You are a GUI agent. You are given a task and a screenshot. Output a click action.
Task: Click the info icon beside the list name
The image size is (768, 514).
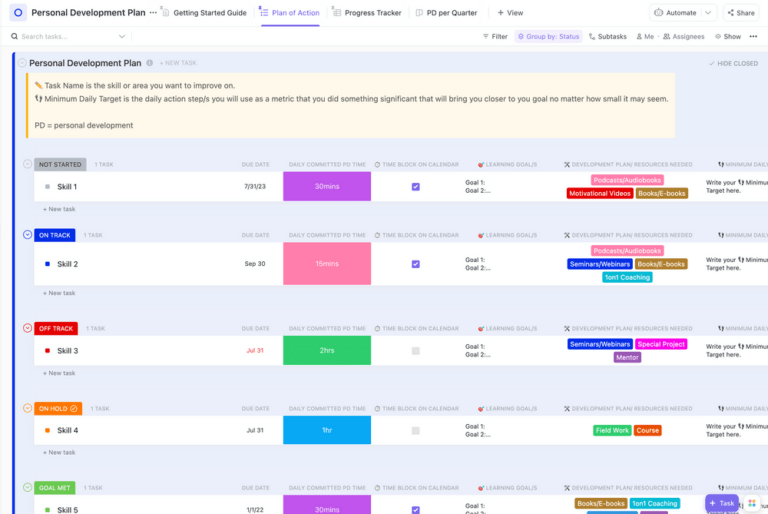pyautogui.click(x=149, y=63)
